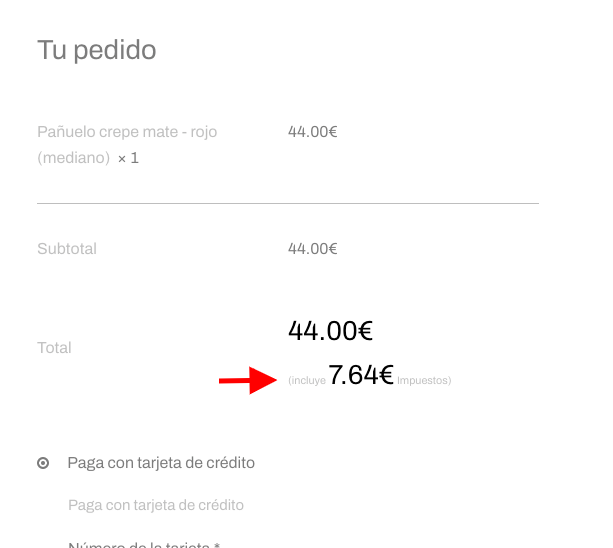613x548 pixels.
Task: Click the "(mediano)" product variant text
Action: coord(73,158)
